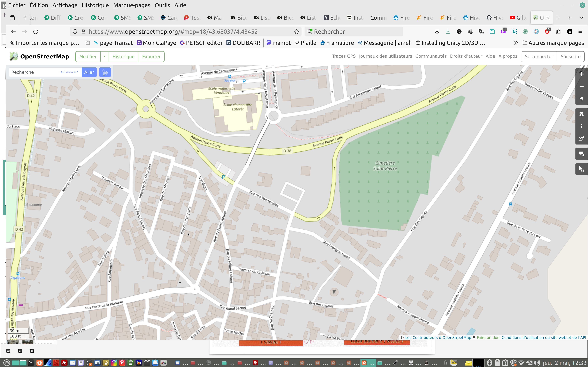Activate the query features tool
588x367 pixels.
[581, 169]
